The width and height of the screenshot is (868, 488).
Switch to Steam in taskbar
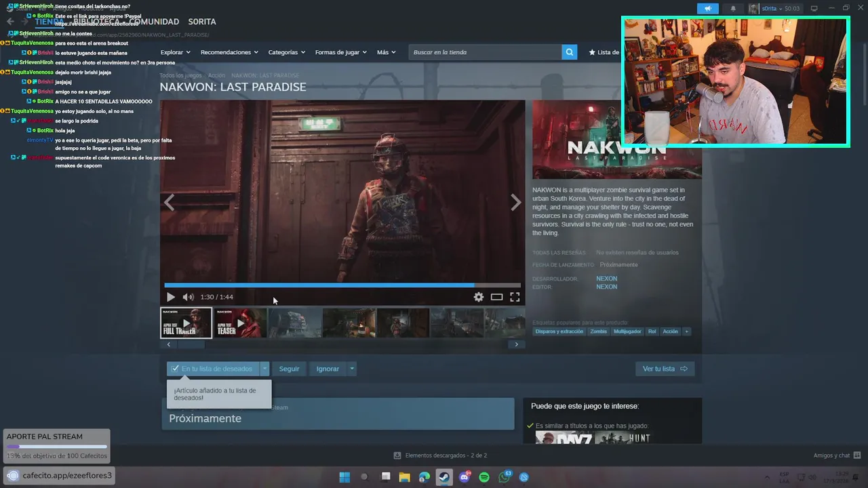click(x=444, y=477)
